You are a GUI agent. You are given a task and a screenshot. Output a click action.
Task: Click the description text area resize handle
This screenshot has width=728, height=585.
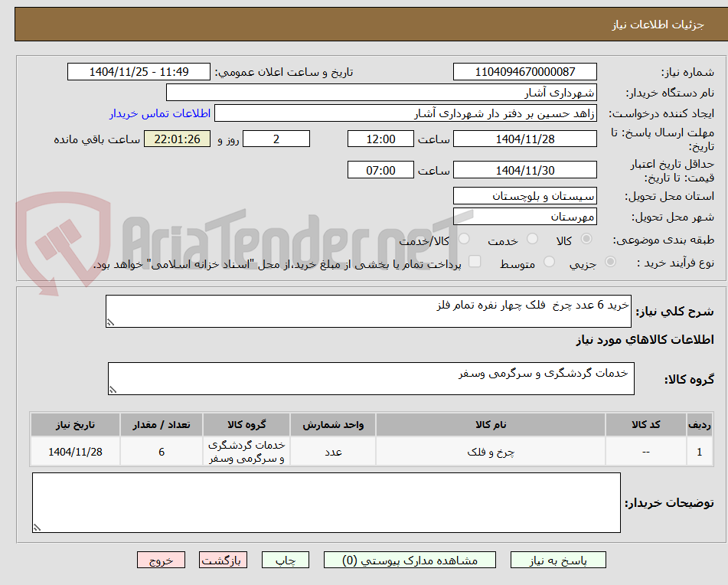pyautogui.click(x=110, y=322)
